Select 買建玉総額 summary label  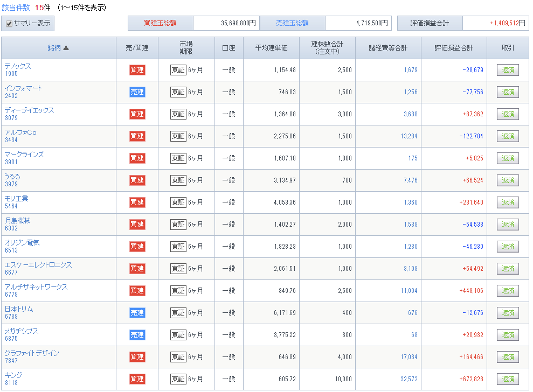click(x=160, y=23)
